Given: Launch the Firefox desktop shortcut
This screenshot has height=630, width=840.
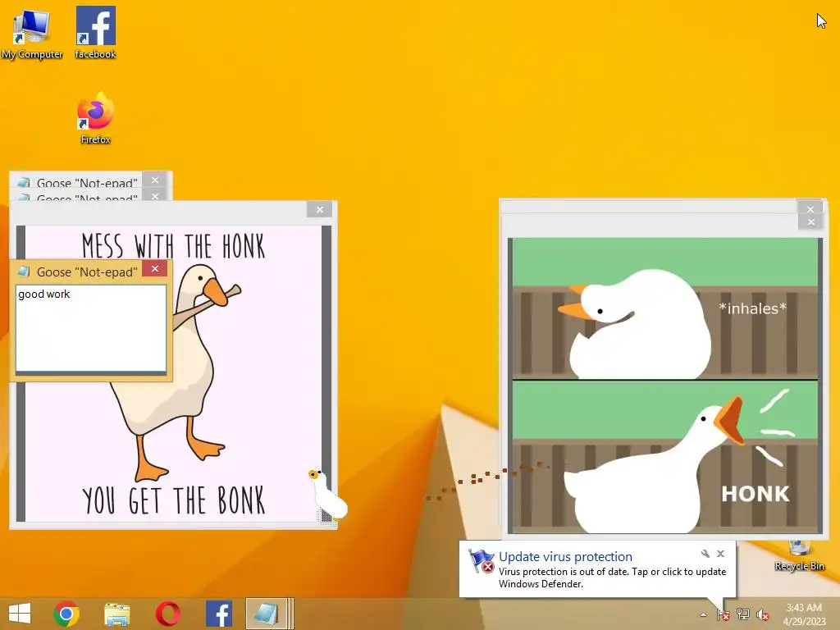Looking at the screenshot, I should coord(95,118).
